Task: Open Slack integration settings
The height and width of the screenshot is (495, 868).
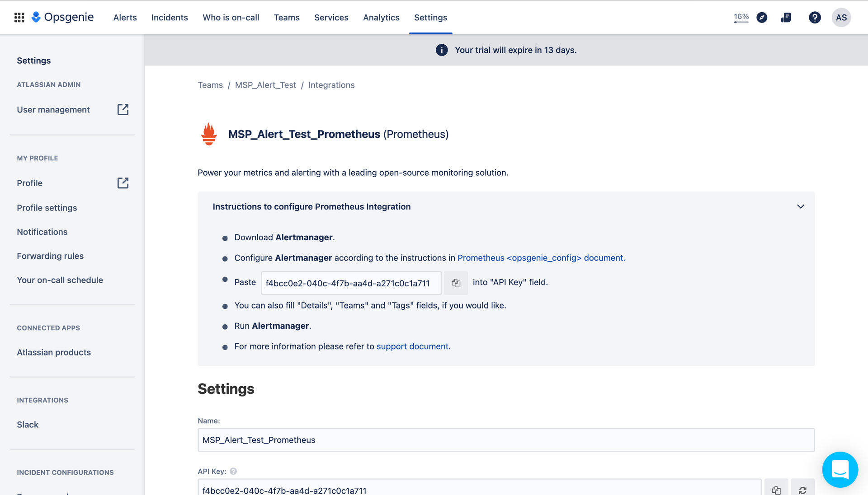Action: [28, 425]
